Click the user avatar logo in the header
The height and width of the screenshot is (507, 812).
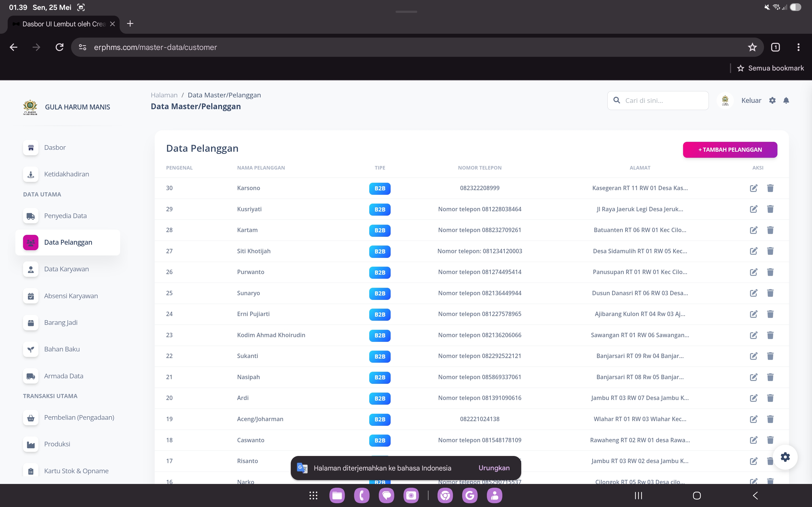[725, 100]
